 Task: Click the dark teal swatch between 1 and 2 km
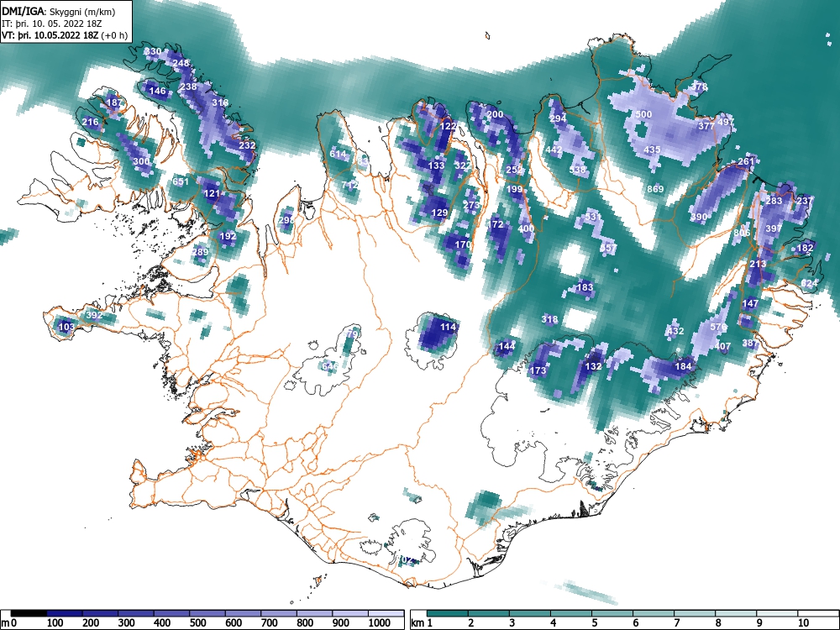(x=448, y=613)
